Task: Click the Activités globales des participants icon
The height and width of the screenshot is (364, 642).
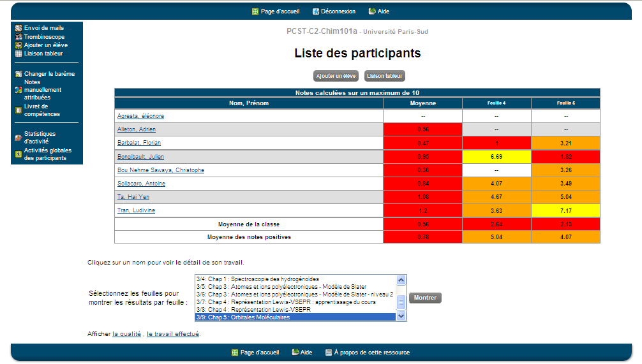Action: 19,154
